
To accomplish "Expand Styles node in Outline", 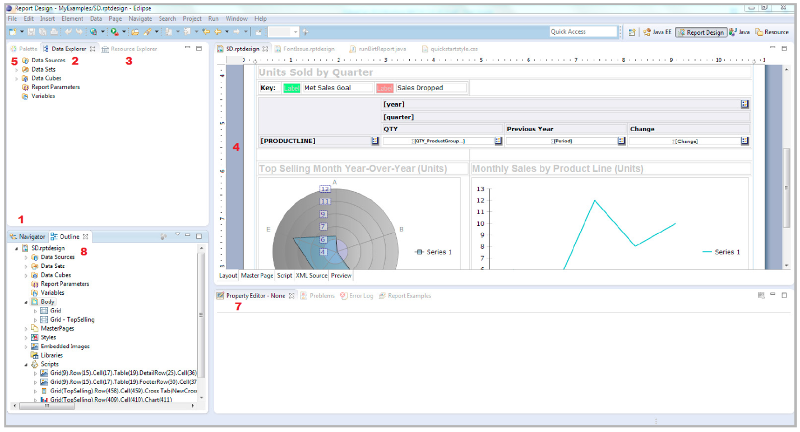I will pos(26,338).
